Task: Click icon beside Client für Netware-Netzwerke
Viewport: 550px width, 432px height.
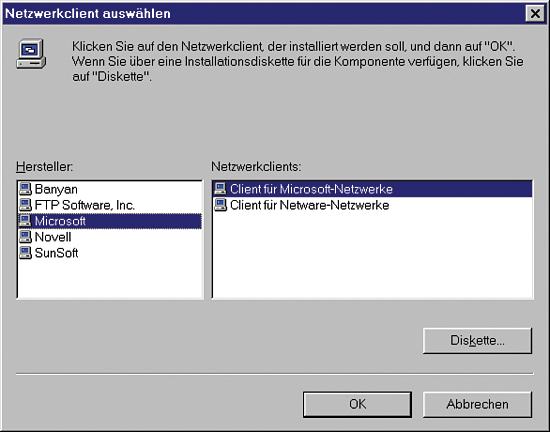Action: click(220, 205)
